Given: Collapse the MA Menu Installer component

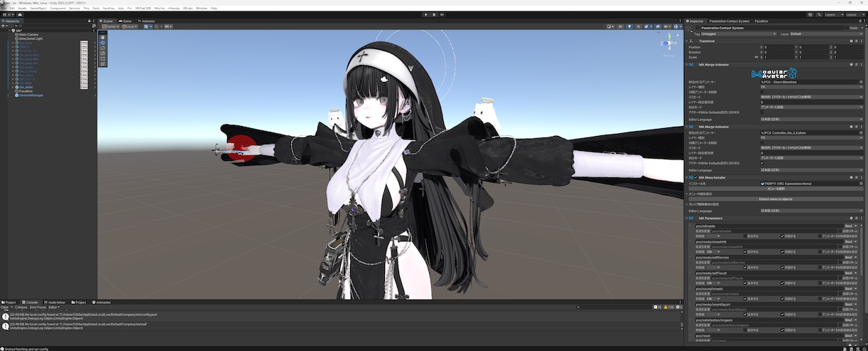Looking at the screenshot, I should (x=688, y=177).
